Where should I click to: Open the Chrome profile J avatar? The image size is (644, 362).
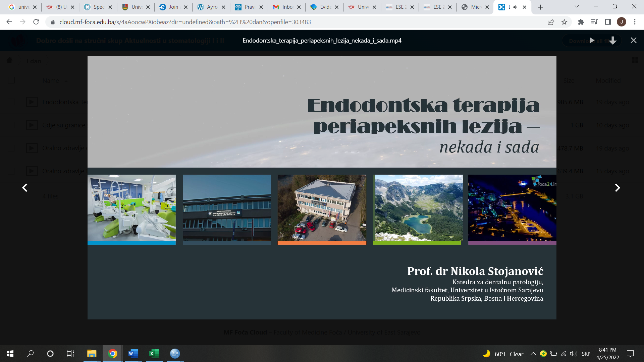click(x=621, y=22)
